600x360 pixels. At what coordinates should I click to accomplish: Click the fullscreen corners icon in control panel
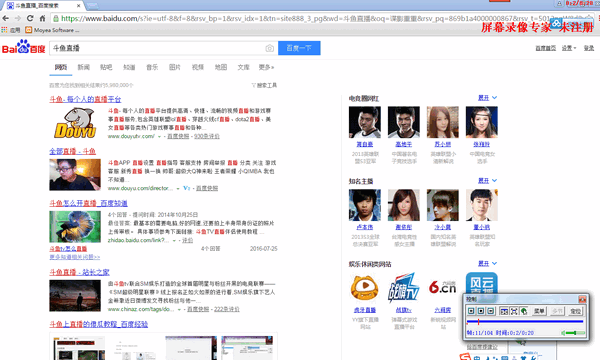click(514, 311)
